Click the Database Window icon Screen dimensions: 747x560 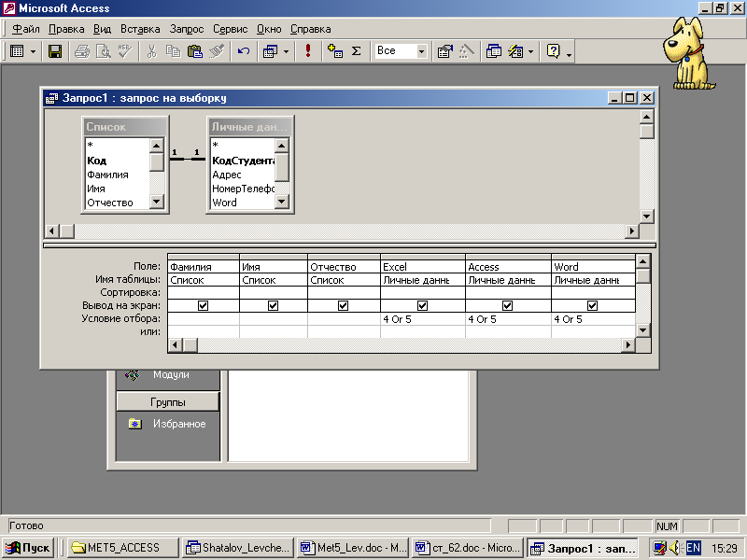click(494, 51)
